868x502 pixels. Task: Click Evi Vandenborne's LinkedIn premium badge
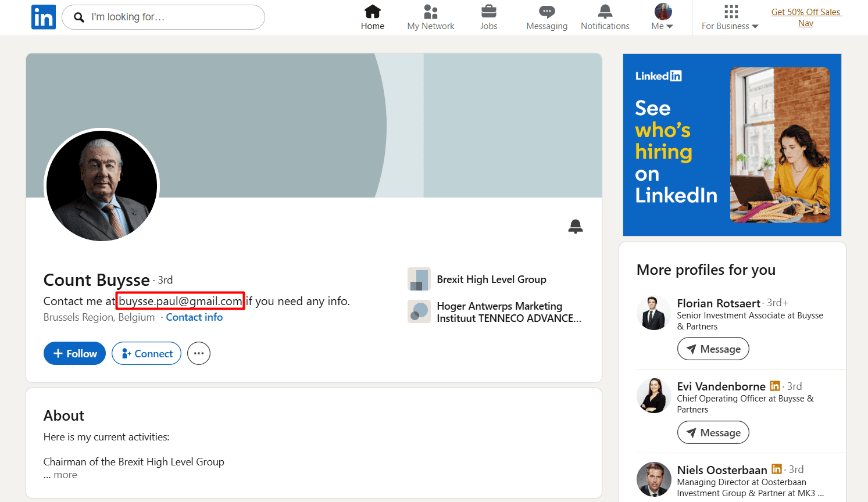click(774, 386)
